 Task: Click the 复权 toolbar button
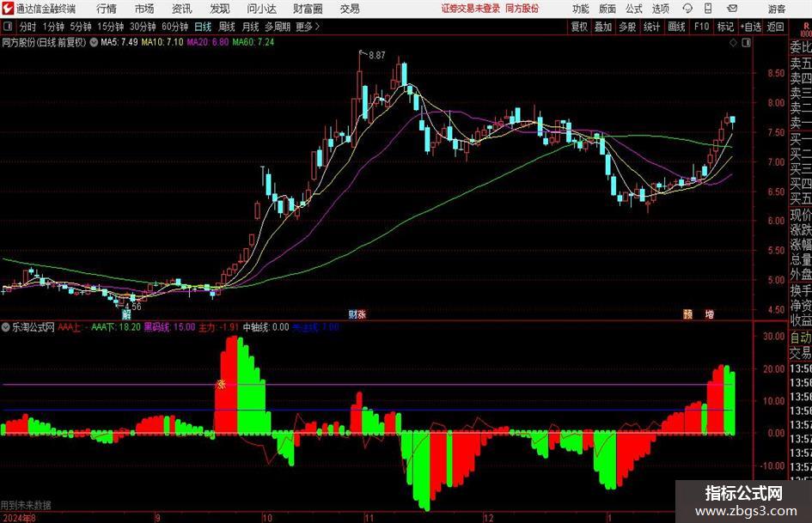click(579, 27)
